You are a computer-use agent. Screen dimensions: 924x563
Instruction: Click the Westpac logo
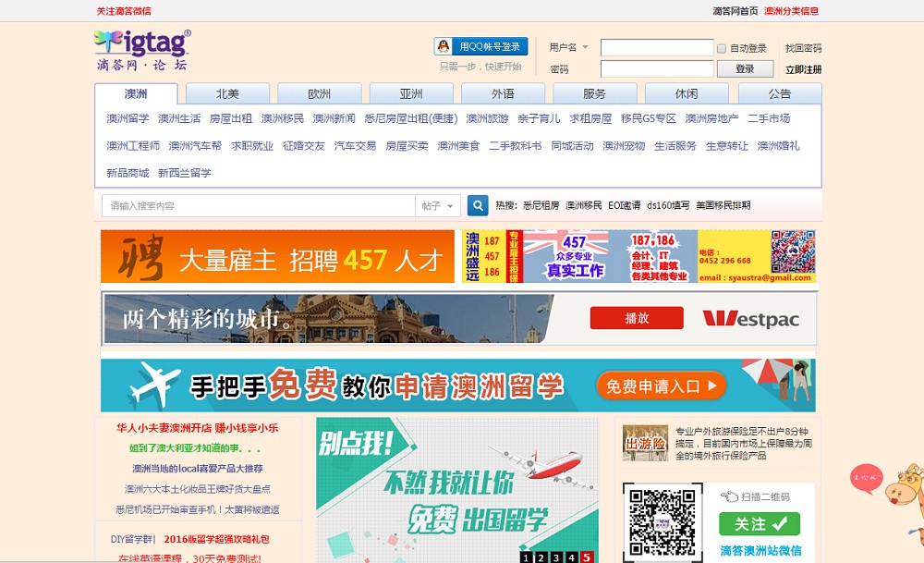click(750, 319)
